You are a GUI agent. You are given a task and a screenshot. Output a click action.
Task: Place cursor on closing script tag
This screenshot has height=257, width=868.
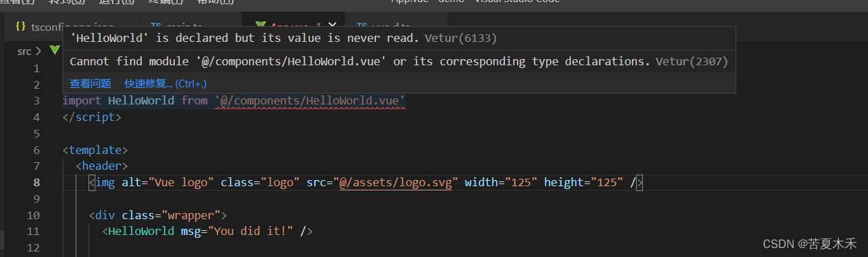92,118
